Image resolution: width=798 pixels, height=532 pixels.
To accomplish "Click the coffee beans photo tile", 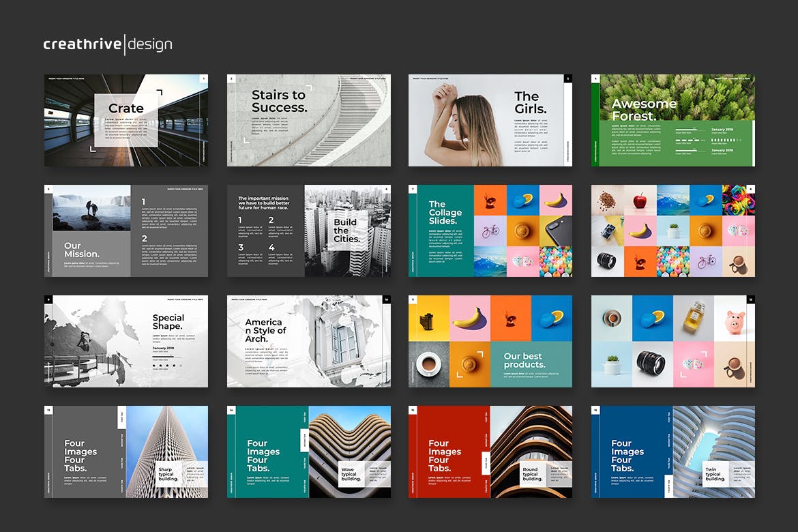I will coord(607,200).
